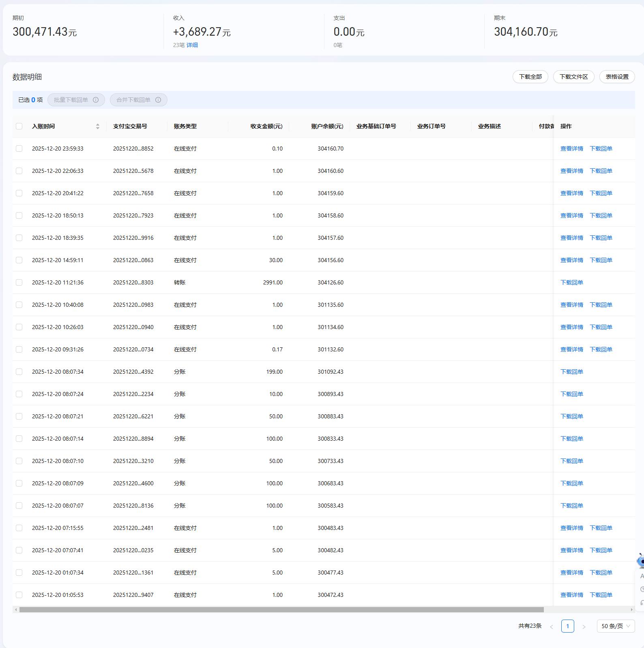Screen dimensions: 644x648
Task: Click 下载回单 for 199.00 分账 row
Action: tap(571, 372)
